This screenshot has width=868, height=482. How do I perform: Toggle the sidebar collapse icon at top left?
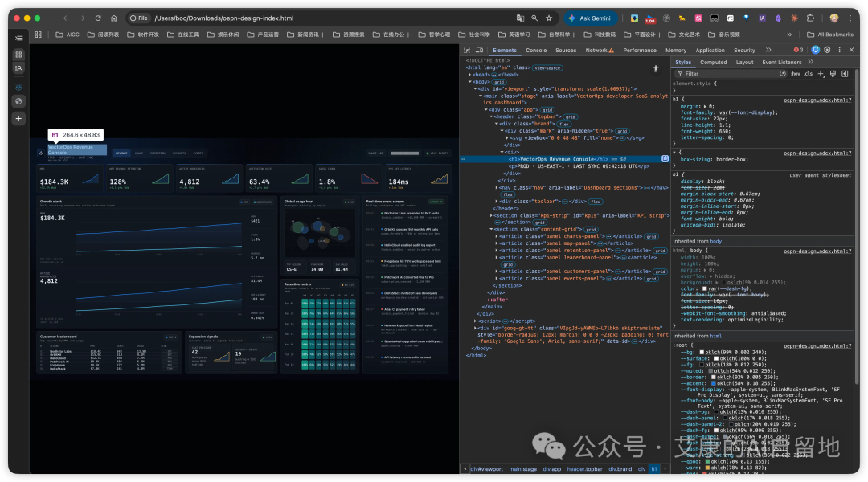[18, 38]
